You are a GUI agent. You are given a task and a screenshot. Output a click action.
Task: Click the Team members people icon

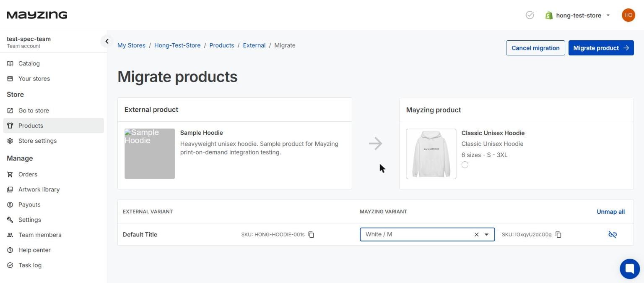click(x=10, y=235)
